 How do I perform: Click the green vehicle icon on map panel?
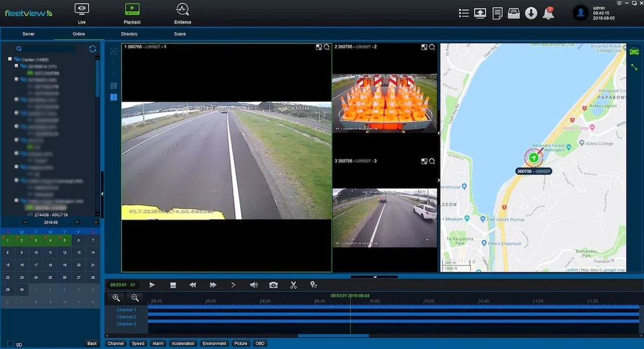point(533,157)
